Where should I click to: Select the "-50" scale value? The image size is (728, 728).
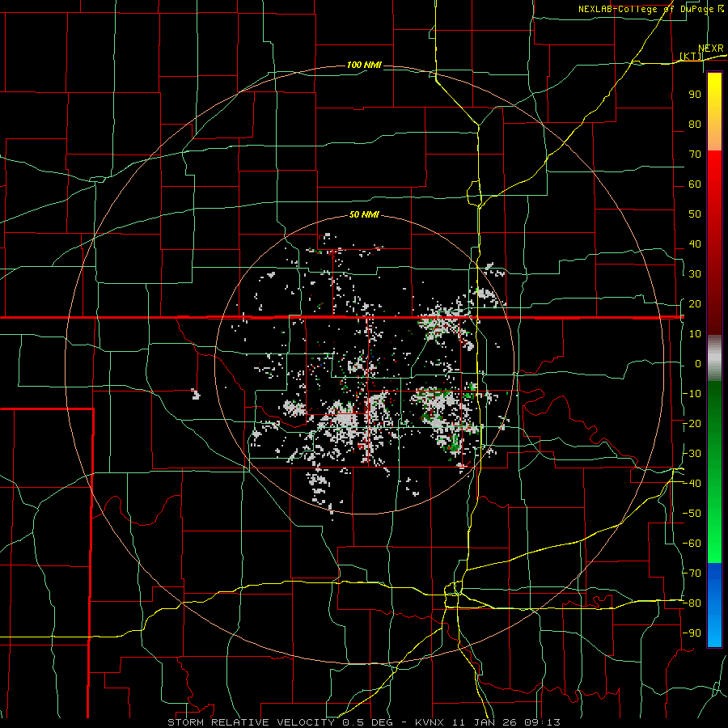(692, 514)
